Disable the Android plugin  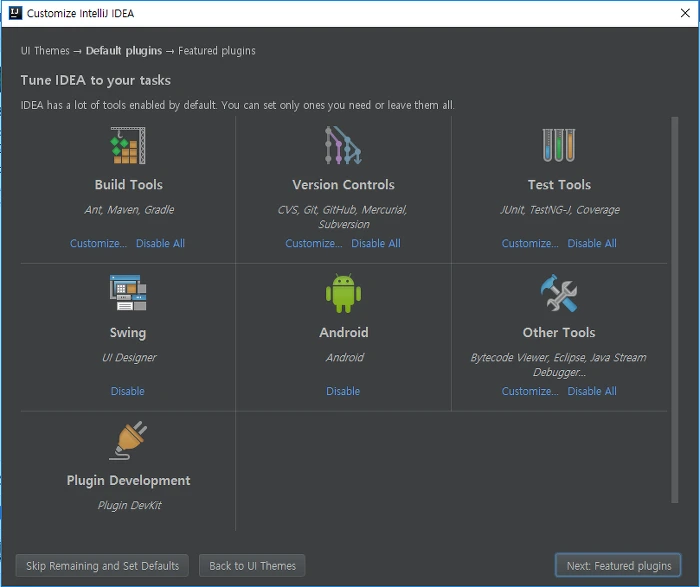pos(343,391)
